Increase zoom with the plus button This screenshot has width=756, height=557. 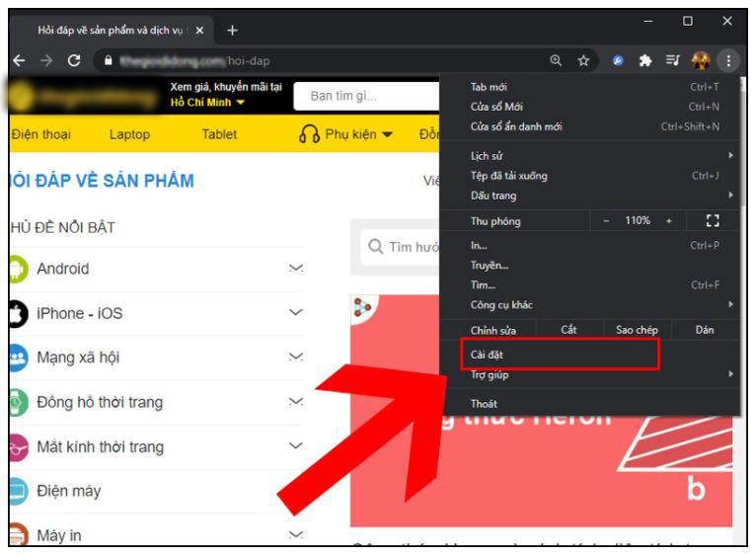[x=668, y=221]
